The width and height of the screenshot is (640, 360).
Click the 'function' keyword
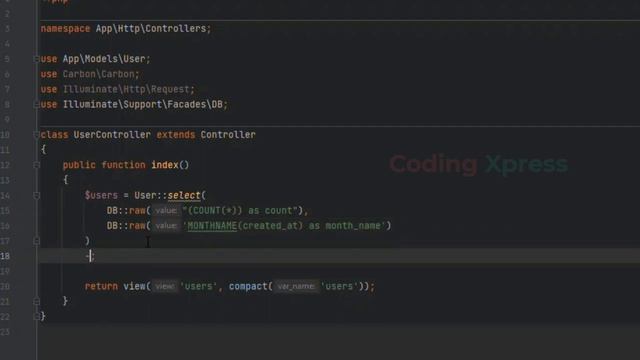(x=123, y=165)
